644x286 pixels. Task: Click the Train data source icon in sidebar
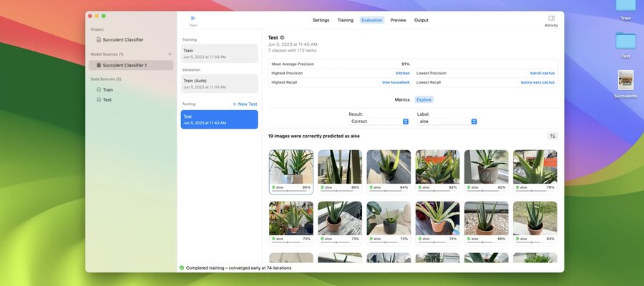(99, 90)
